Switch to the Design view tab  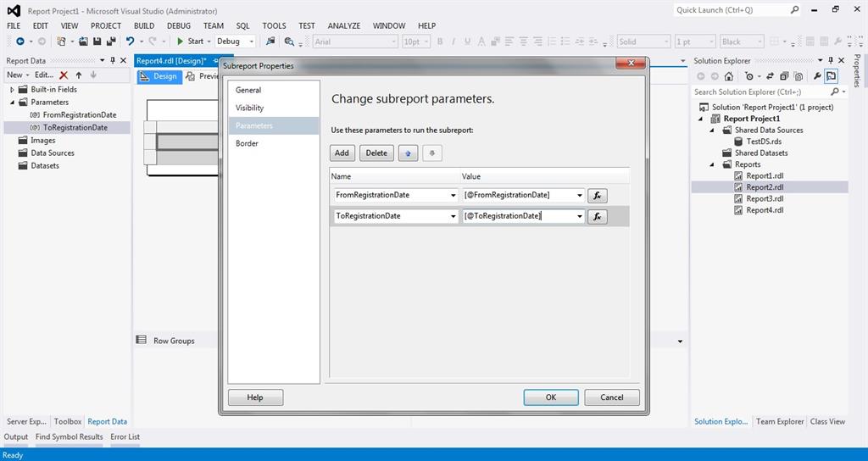159,76
